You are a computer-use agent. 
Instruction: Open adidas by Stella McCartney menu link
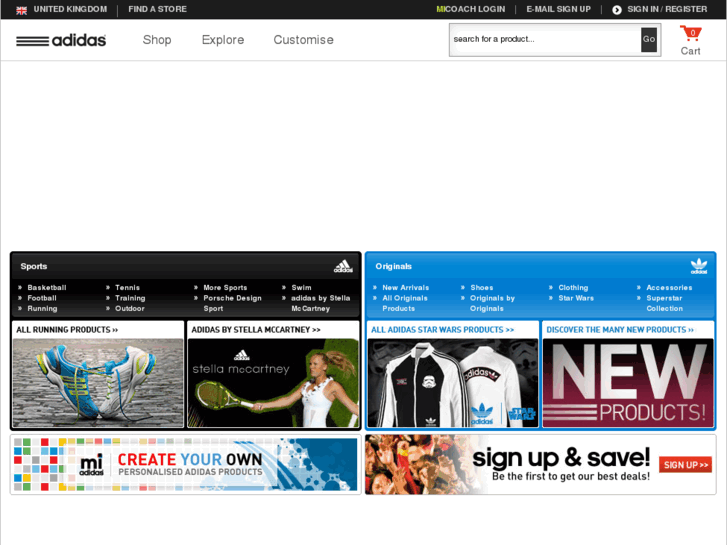pos(320,303)
